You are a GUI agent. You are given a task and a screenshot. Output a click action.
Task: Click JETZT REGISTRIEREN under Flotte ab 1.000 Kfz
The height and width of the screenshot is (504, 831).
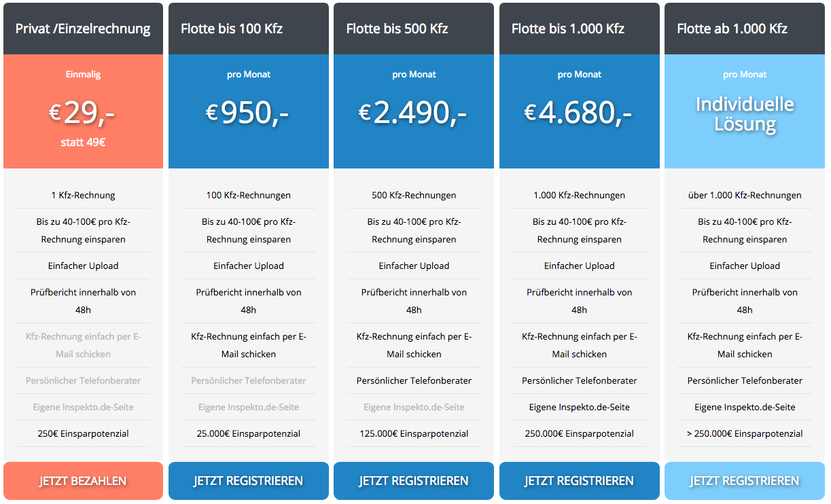[x=745, y=481]
